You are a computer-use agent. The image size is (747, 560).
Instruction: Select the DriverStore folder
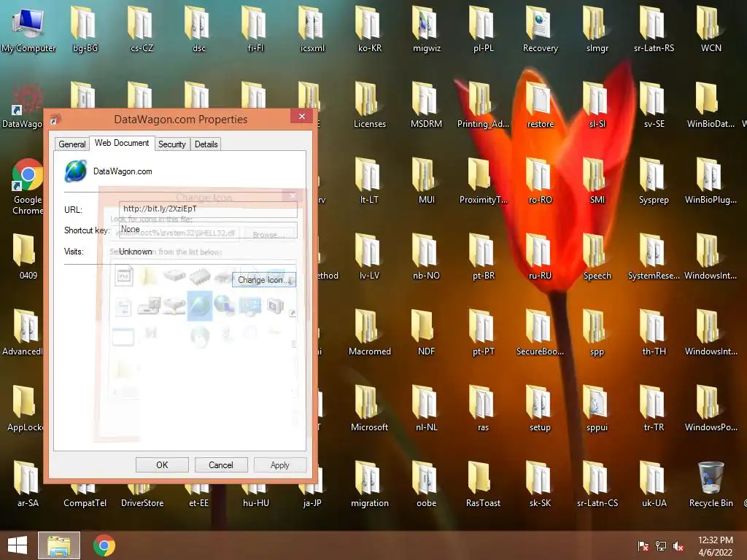coord(142,497)
